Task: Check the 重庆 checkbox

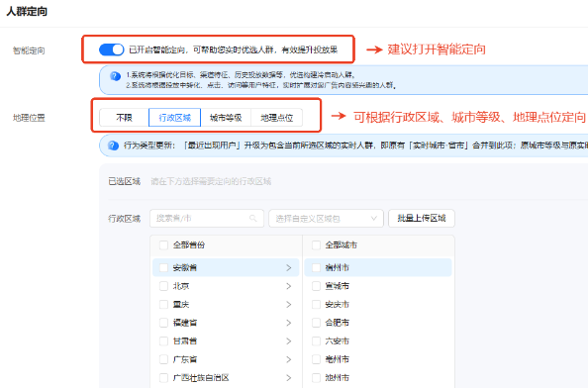Action: [163, 305]
